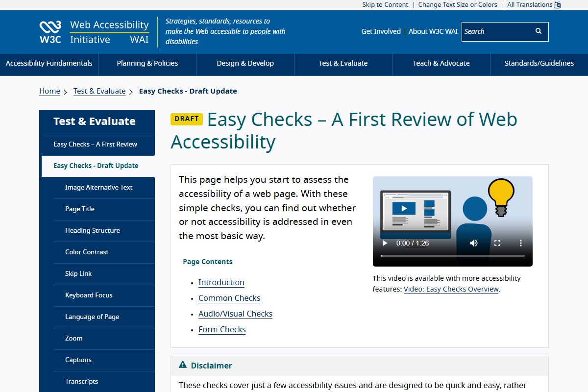Click the video time 0:00 / 1:26

413,243
